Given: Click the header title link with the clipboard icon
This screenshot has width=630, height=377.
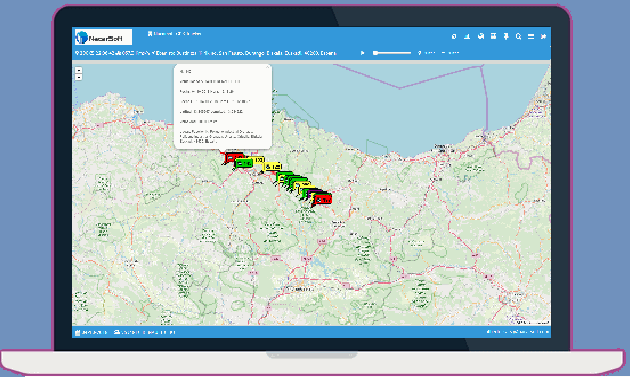Looking at the screenshot, I should 174,34.
